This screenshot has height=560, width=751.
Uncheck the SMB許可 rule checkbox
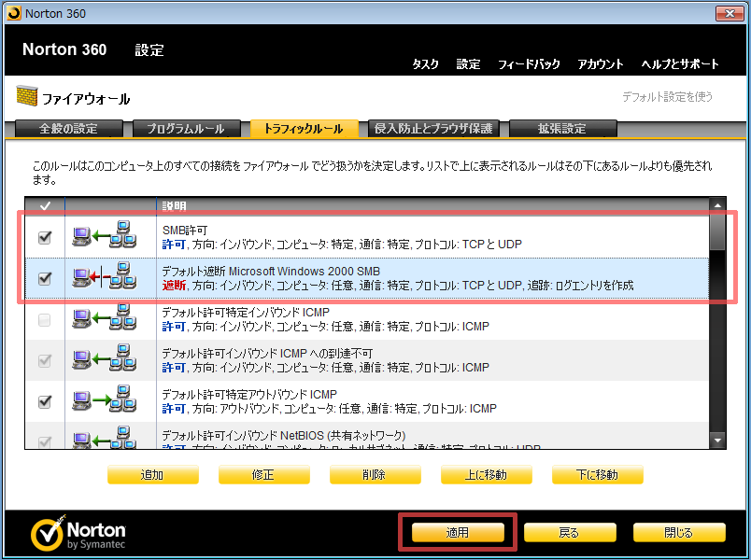pos(45,238)
